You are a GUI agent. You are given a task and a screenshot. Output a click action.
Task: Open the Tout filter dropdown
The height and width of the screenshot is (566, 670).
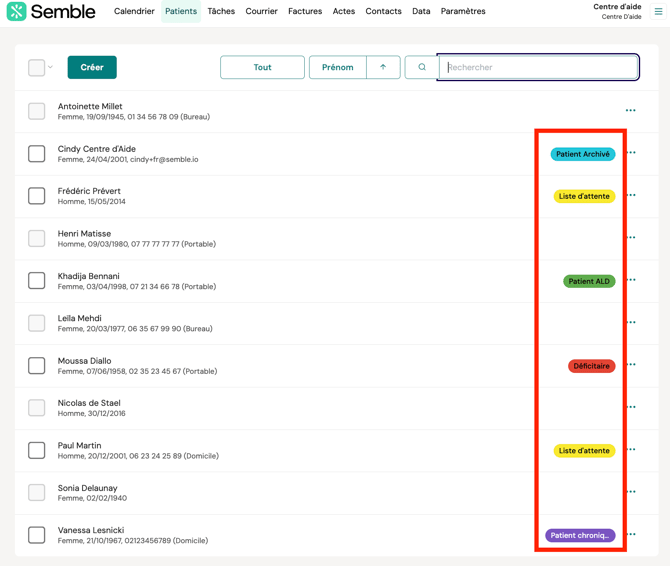pyautogui.click(x=262, y=67)
